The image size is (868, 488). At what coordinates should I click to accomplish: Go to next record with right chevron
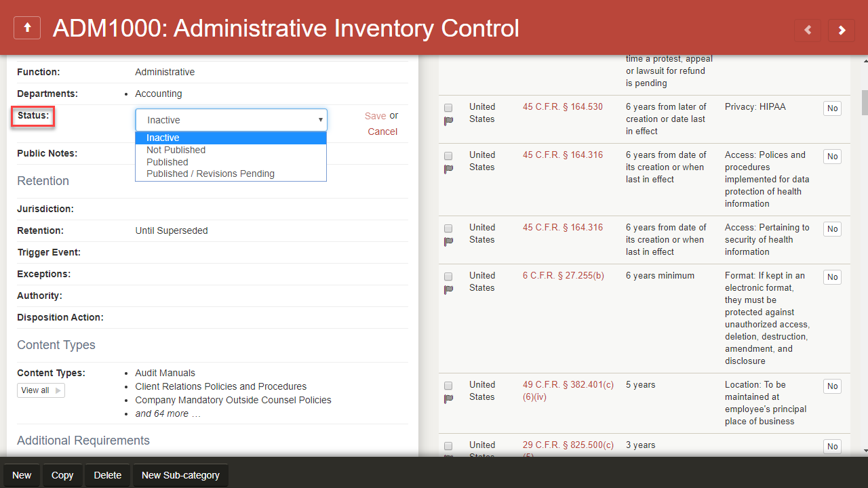click(842, 30)
